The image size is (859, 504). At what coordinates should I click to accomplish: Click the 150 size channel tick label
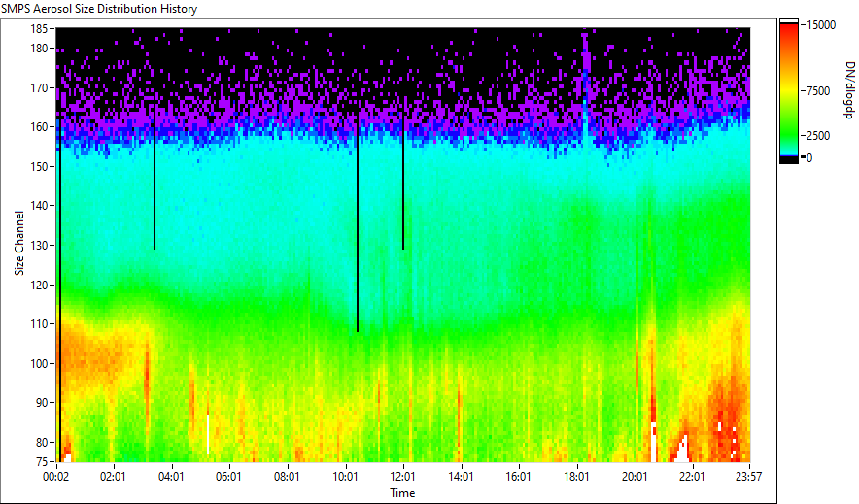[x=39, y=166]
